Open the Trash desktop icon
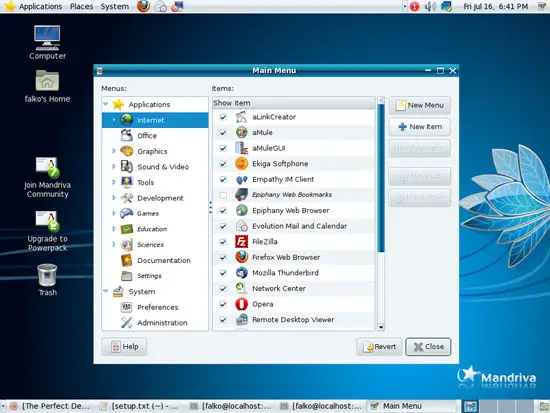Screen dimensions: 550x413 pos(47,280)
